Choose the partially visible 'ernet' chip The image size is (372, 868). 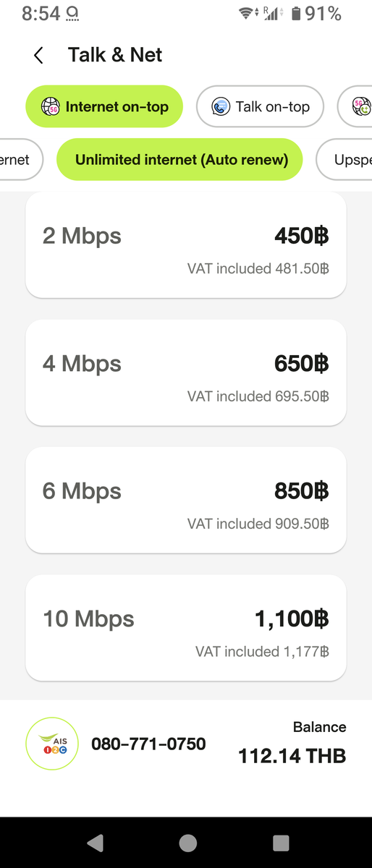tap(21, 160)
